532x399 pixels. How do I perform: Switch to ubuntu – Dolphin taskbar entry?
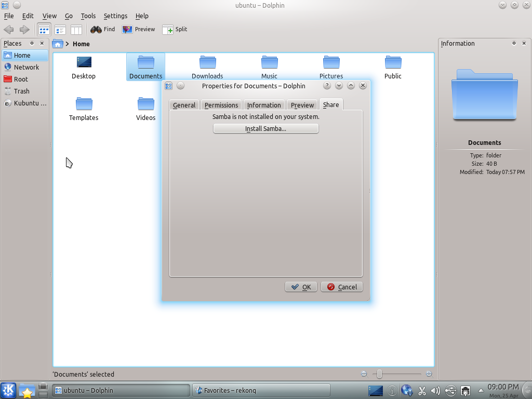click(x=121, y=391)
